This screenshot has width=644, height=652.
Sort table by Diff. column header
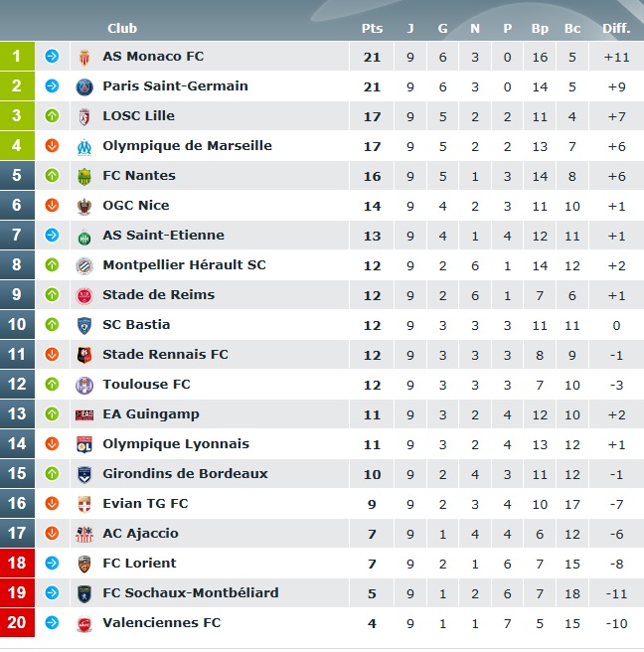(616, 28)
